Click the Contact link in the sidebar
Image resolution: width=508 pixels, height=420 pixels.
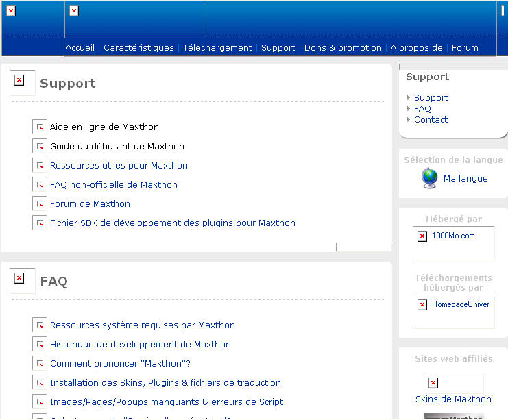[x=431, y=119]
